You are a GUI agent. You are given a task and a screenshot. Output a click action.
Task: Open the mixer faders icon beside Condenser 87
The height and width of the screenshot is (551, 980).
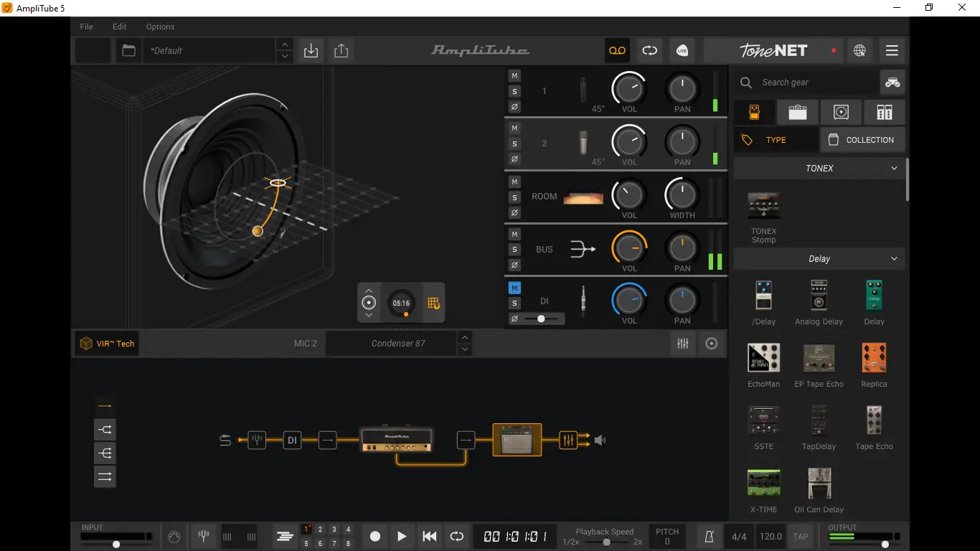pyautogui.click(x=683, y=344)
